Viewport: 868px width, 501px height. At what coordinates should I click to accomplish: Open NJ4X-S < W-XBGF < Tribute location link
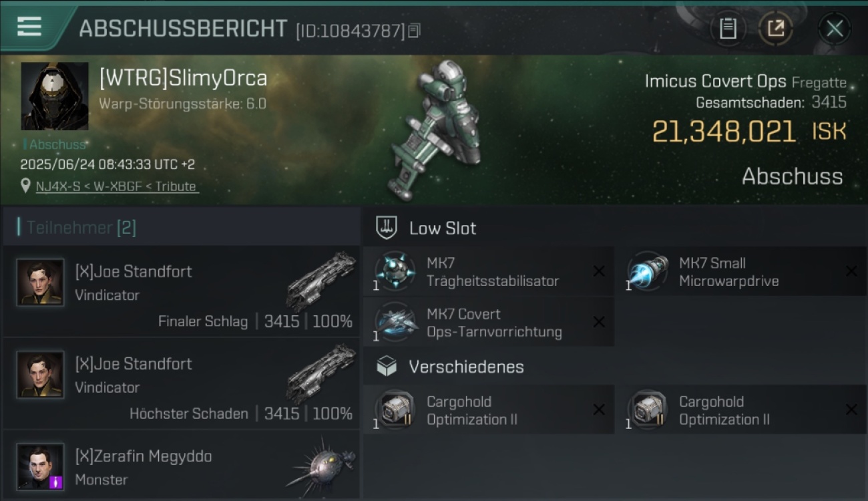[x=117, y=186]
